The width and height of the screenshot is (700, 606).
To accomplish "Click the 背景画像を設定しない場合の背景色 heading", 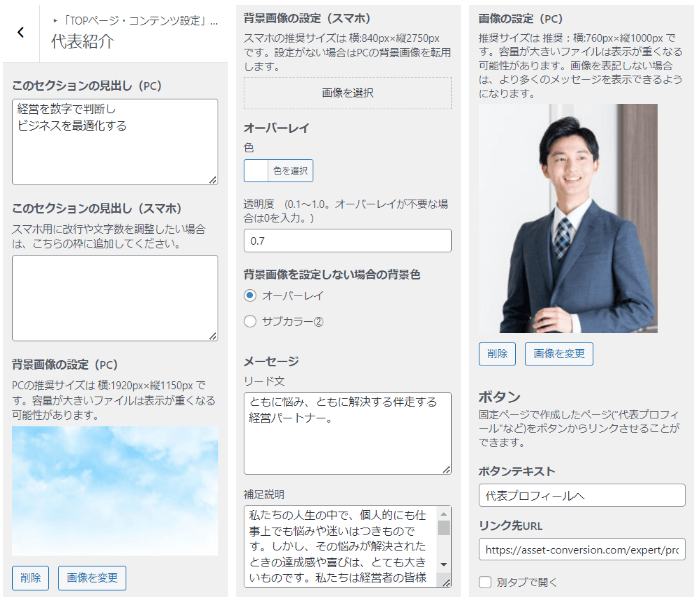I will point(332,274).
